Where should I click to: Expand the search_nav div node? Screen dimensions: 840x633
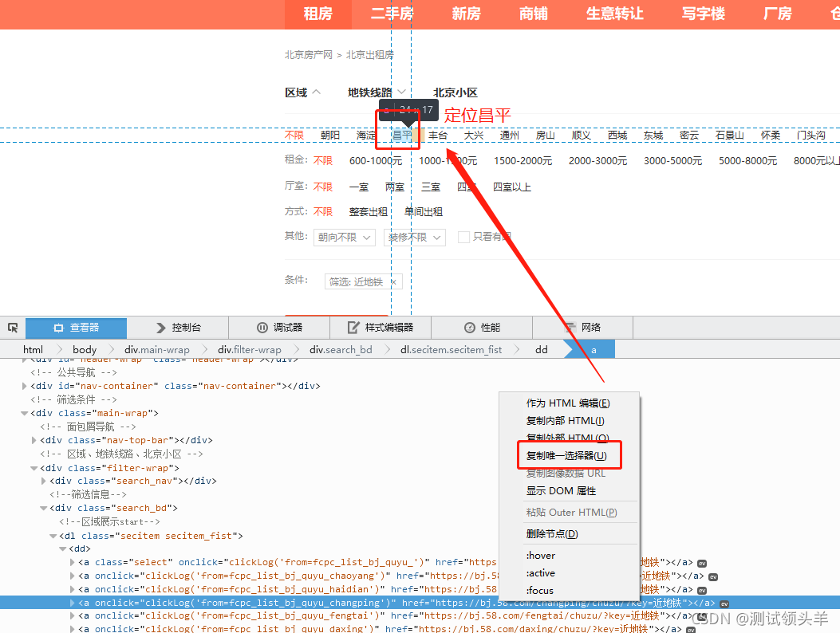[x=43, y=481]
